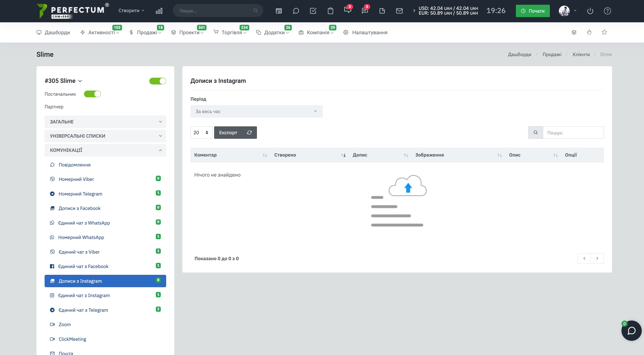644x355 pixels.
Task: Click the magnifier icon beside table search
Action: (x=535, y=132)
